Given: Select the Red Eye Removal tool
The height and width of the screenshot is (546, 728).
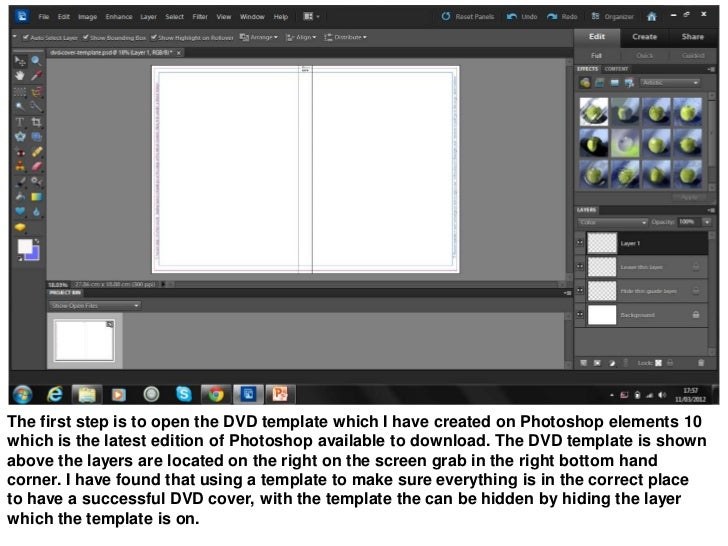Looking at the screenshot, I should pos(20,152).
